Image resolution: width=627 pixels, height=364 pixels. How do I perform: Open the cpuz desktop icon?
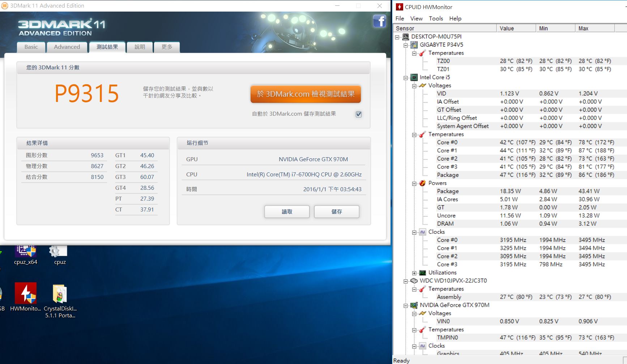pos(60,255)
